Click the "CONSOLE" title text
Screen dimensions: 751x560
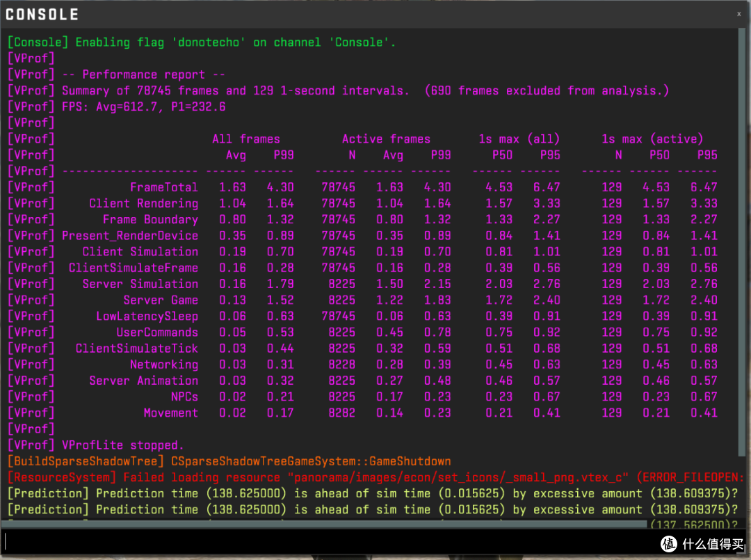[42, 15]
